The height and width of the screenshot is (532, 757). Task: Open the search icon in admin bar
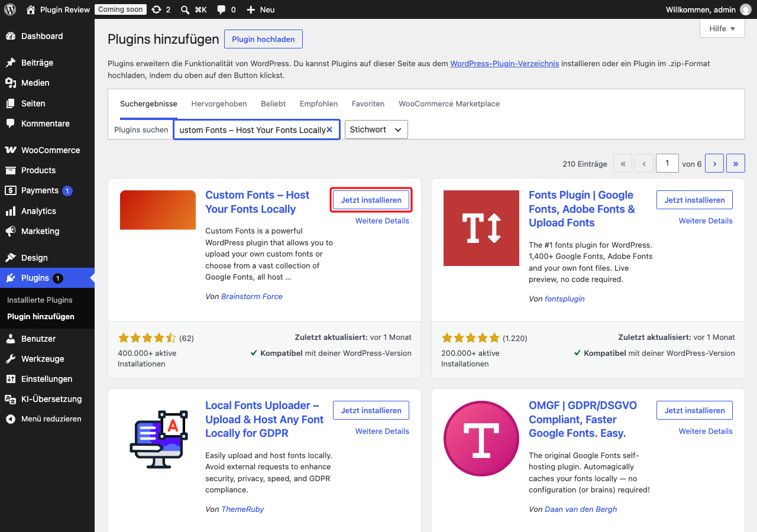(x=185, y=9)
